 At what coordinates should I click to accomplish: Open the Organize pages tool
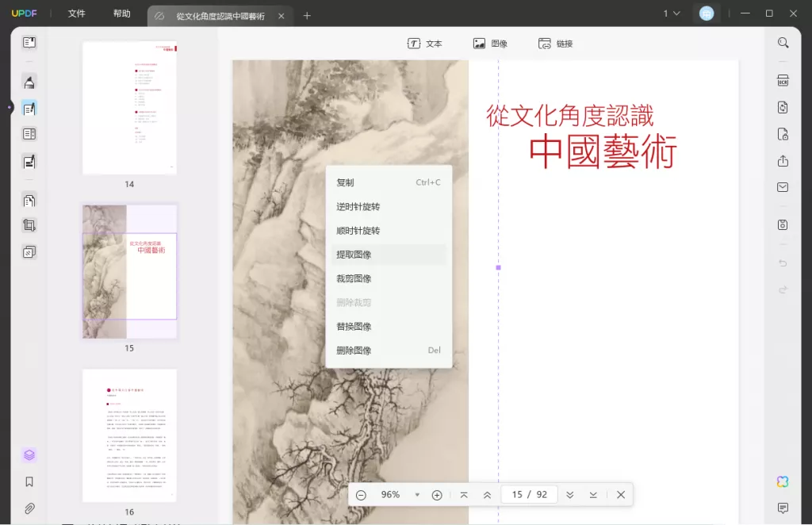point(29,134)
